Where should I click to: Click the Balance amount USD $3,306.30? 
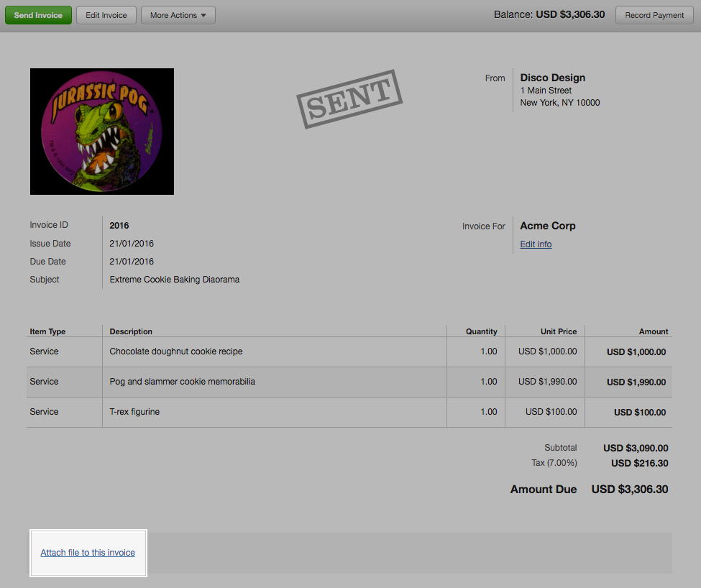570,14
